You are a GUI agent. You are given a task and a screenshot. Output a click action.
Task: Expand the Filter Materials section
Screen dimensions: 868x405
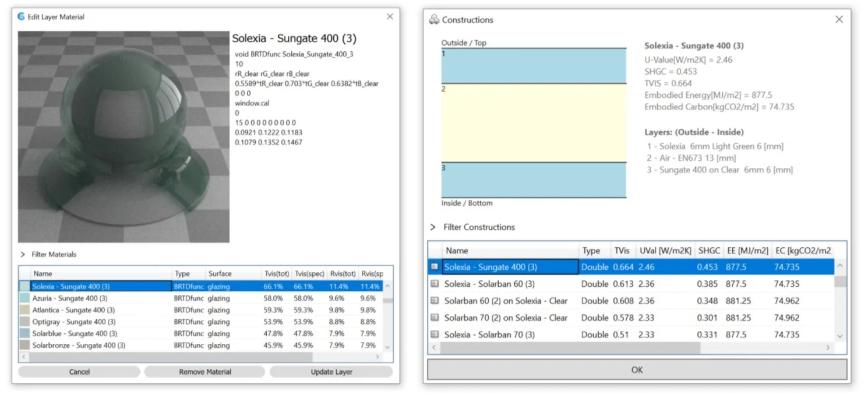pos(23,255)
